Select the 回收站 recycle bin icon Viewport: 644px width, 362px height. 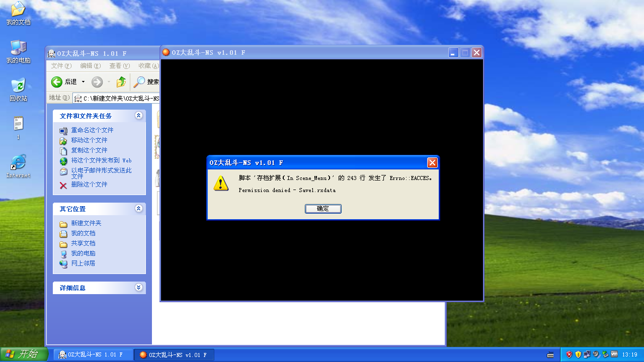click(x=18, y=90)
